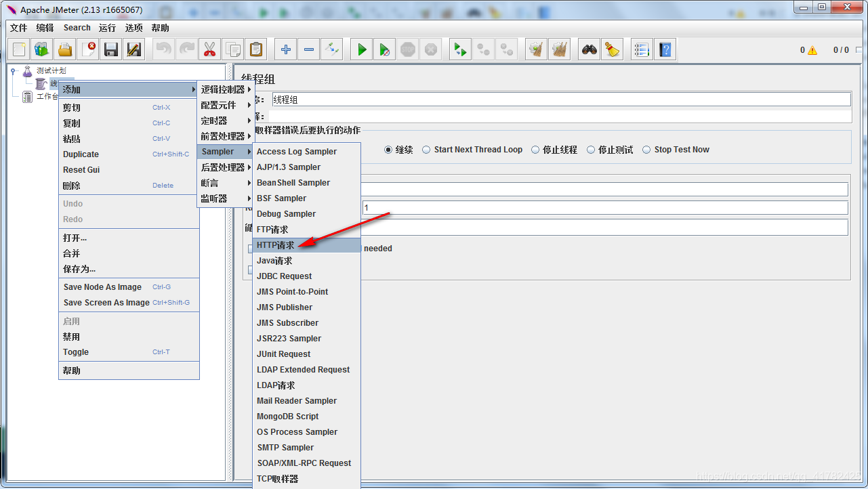Choose BeanShell Sampler from the list
The height and width of the screenshot is (489, 868).
click(x=307, y=183)
